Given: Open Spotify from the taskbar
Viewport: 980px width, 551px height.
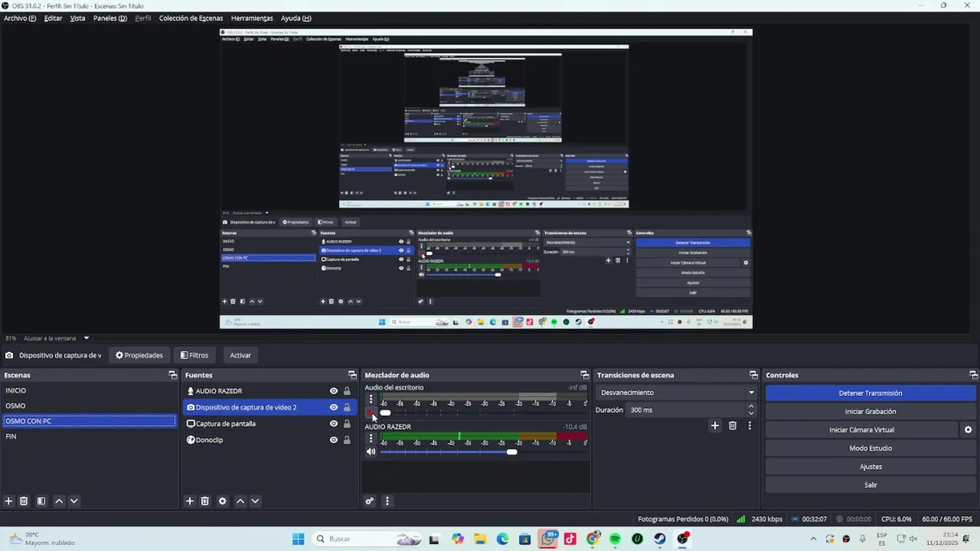Looking at the screenshot, I should point(615,539).
